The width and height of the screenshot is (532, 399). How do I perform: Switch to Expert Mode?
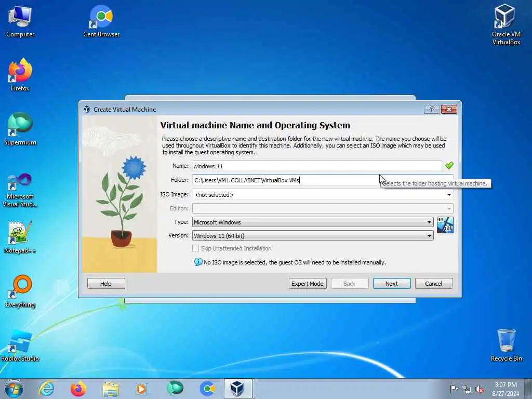308,284
